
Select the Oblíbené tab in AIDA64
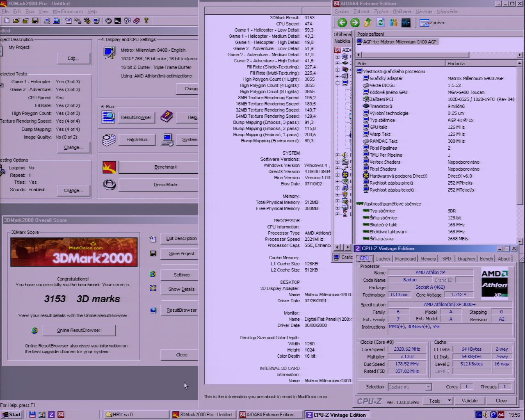point(342,34)
